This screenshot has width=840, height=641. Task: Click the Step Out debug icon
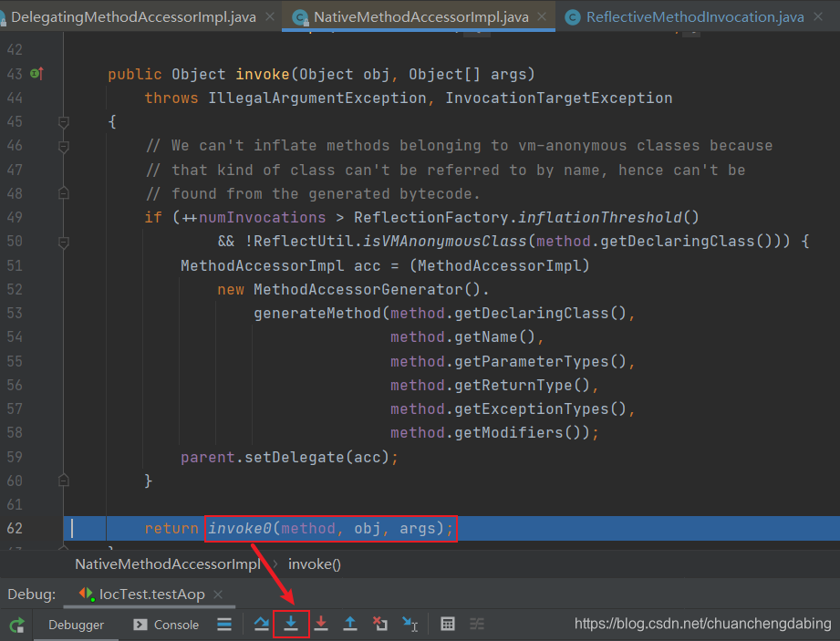click(x=350, y=624)
